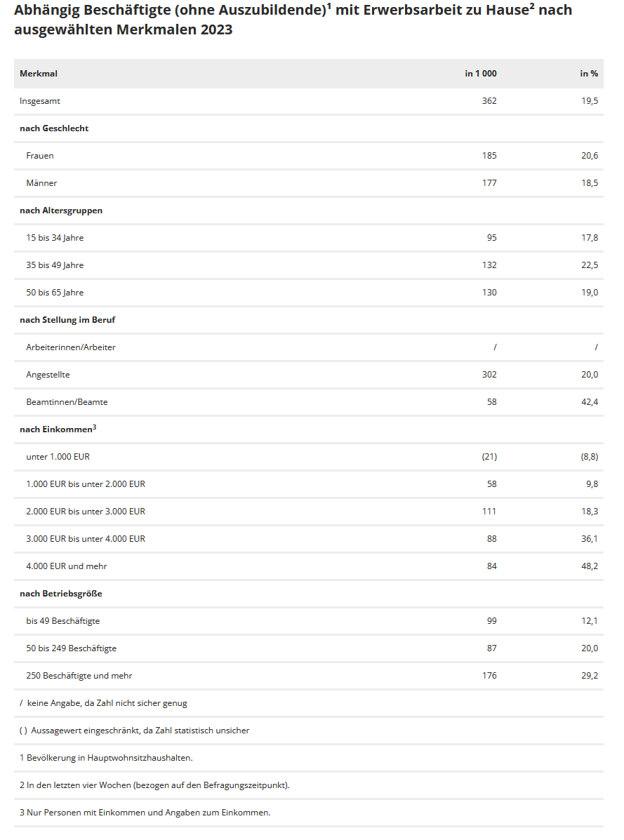Click the table title beginning "Abhängig Beschäftigte"
The image size is (624, 840).
(x=293, y=20)
